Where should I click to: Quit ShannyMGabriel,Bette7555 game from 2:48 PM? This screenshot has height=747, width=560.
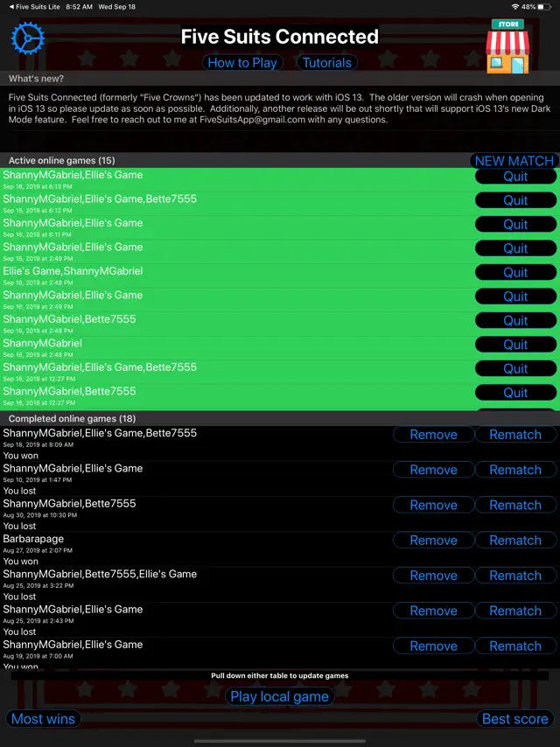(515, 321)
